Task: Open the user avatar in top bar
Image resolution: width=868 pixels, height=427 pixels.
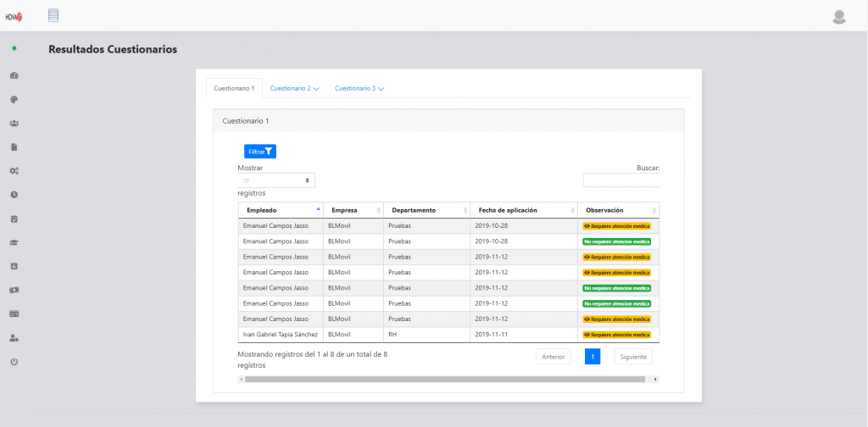Action: coord(839,16)
